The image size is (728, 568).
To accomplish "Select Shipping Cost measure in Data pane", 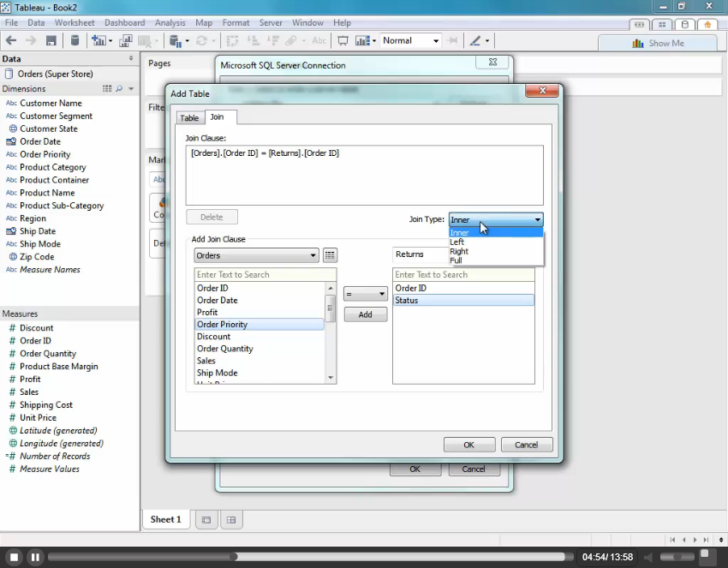I will click(46, 405).
